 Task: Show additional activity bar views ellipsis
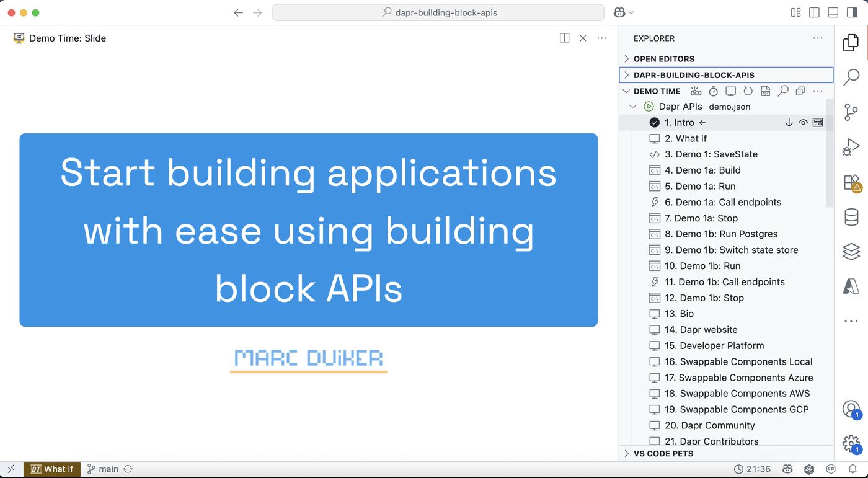pyautogui.click(x=851, y=321)
